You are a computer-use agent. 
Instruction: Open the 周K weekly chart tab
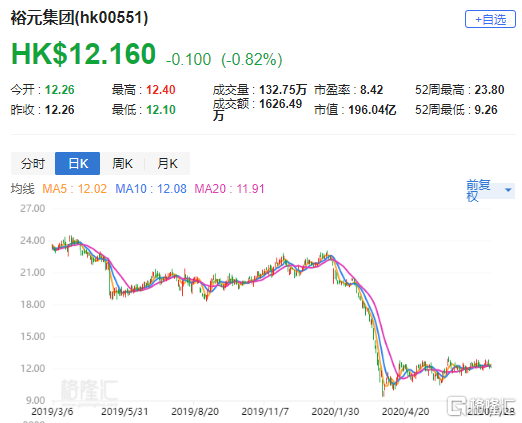click(122, 163)
